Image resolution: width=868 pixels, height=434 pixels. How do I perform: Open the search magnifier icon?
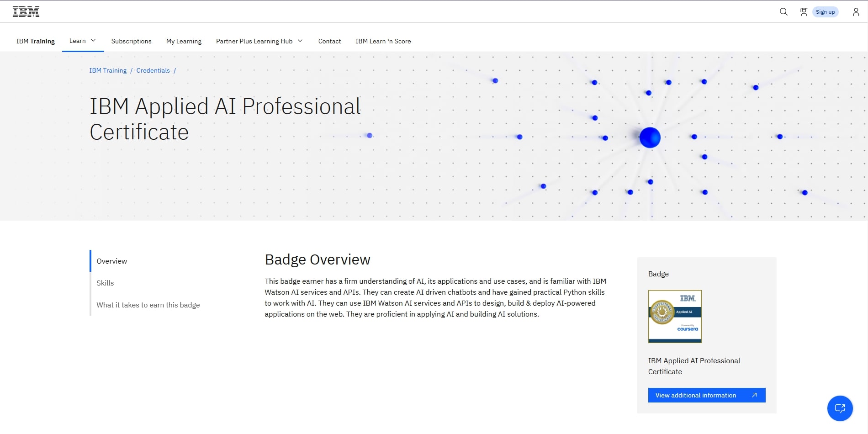pos(783,12)
